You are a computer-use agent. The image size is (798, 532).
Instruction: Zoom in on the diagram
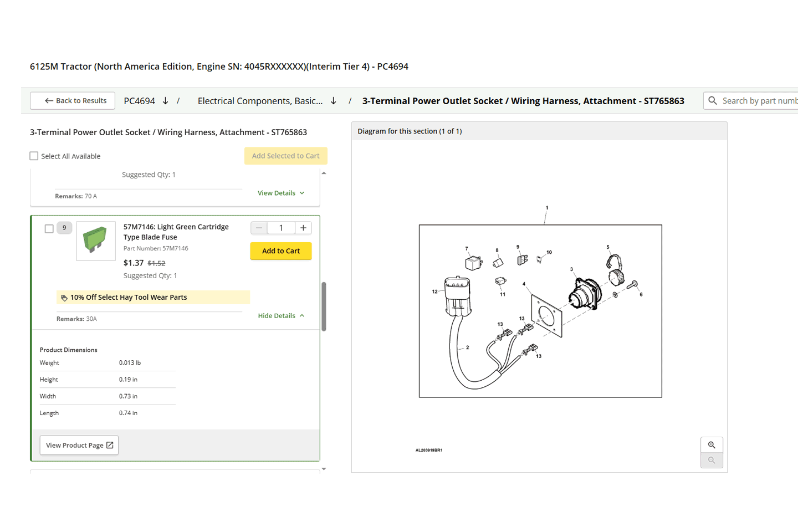coord(712,445)
